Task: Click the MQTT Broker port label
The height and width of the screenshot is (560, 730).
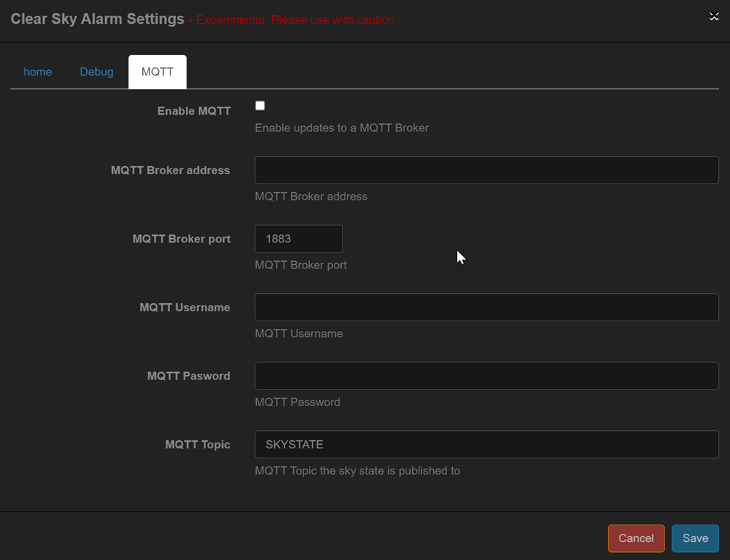Action: (x=181, y=238)
